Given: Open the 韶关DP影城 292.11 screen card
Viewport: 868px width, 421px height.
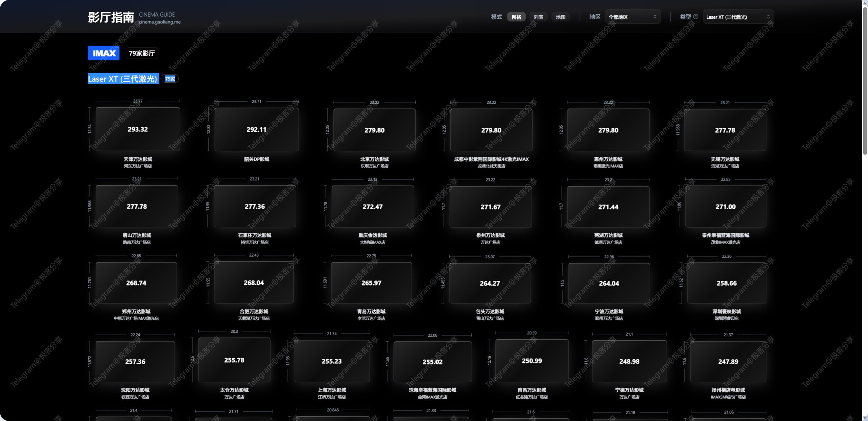Looking at the screenshot, I should (256, 130).
